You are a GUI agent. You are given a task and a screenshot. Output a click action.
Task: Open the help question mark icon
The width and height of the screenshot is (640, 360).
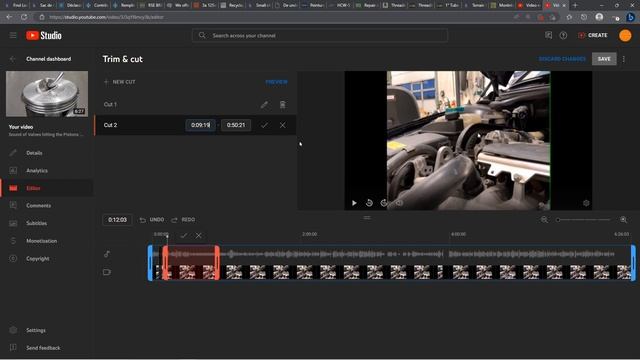(x=563, y=36)
